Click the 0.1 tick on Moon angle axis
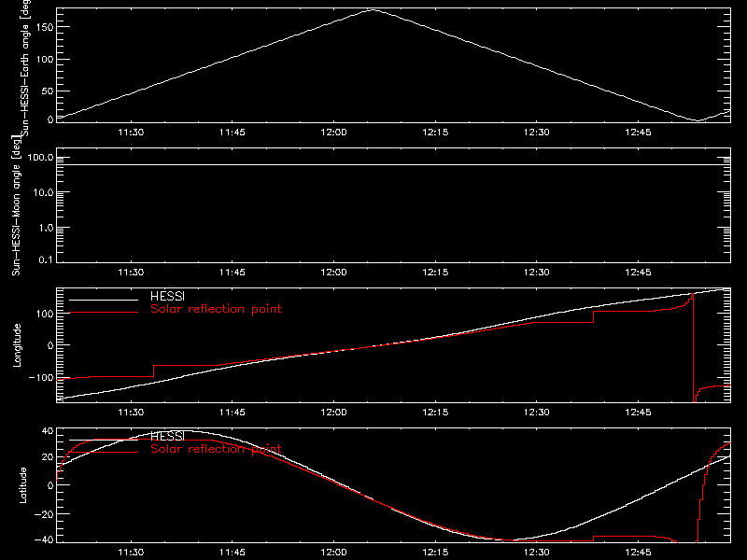Viewport: 747px width, 560px height. [x=46, y=260]
